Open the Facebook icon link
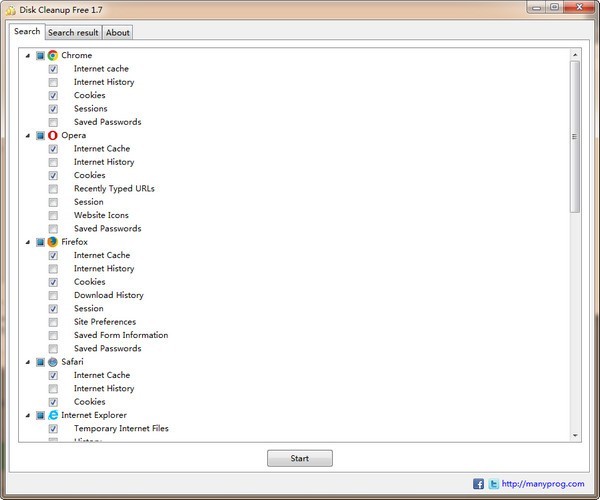 coord(478,484)
